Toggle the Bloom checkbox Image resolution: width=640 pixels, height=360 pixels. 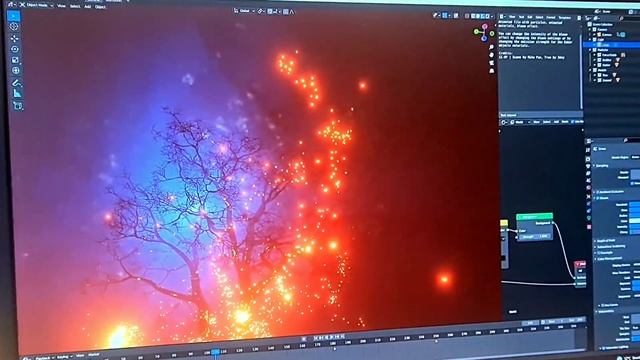[x=598, y=198]
